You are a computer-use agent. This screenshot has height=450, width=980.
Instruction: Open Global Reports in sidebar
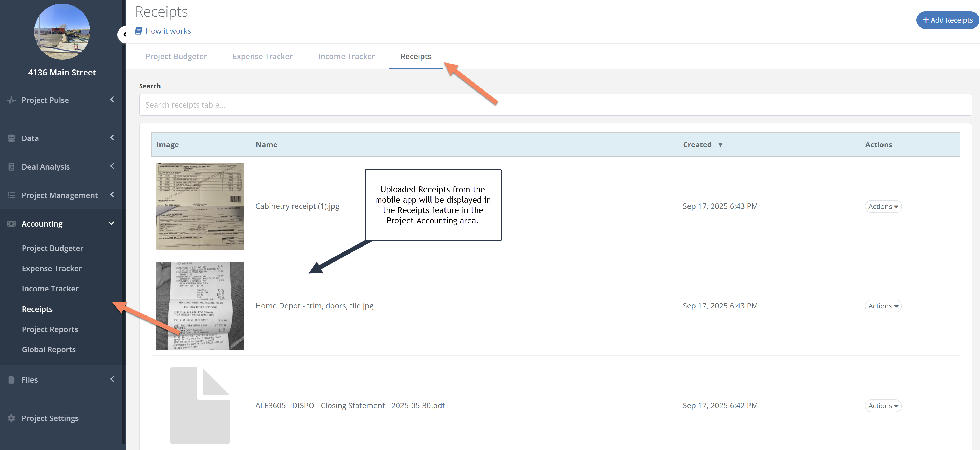pos(49,350)
